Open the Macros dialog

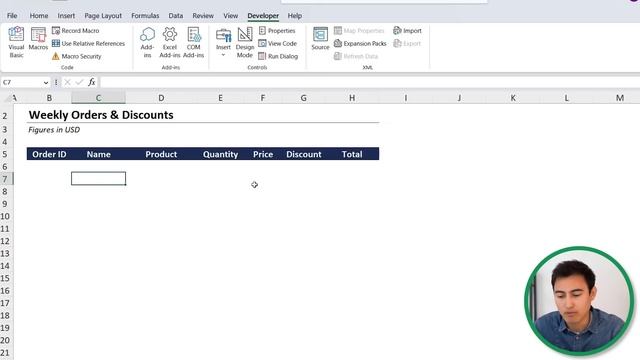click(x=38, y=39)
